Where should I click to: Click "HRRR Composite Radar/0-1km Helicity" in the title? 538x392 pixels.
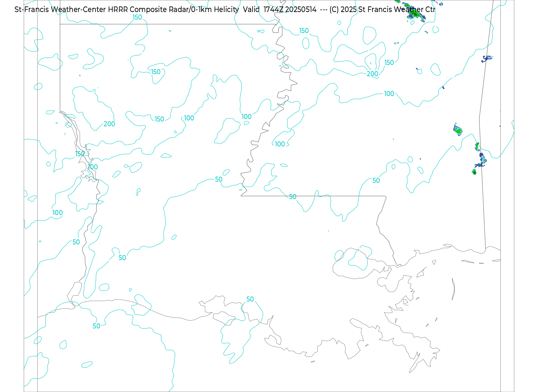click(173, 10)
